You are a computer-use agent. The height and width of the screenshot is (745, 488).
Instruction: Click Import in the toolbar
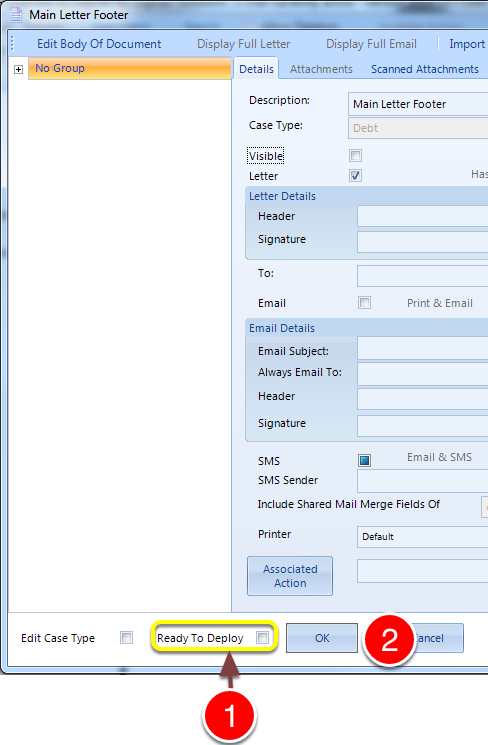tap(467, 44)
